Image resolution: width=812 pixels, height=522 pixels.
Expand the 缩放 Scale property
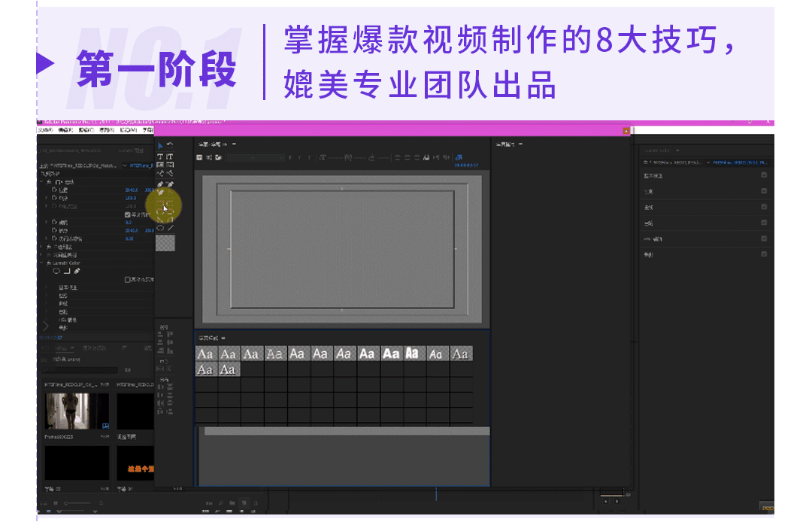point(47,198)
